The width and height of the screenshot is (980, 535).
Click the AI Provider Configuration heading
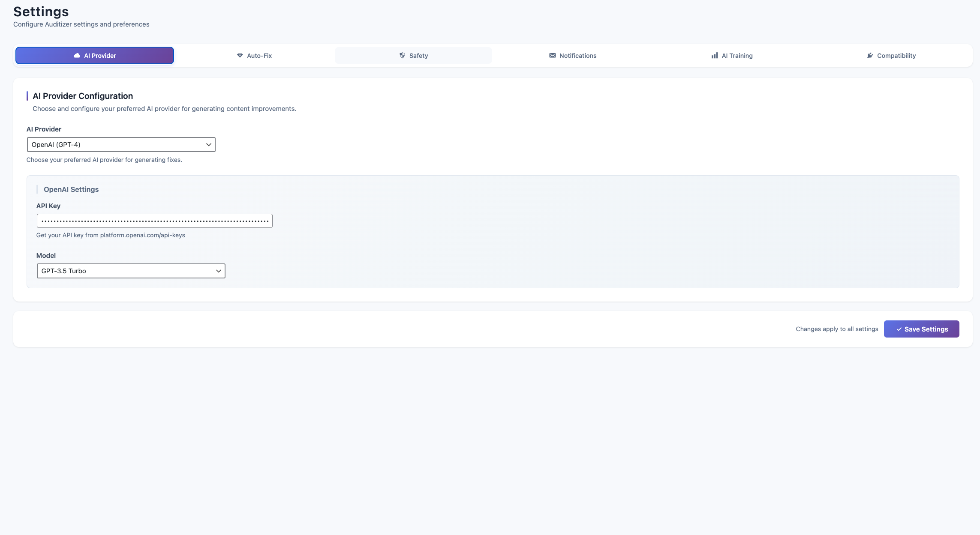tap(83, 96)
